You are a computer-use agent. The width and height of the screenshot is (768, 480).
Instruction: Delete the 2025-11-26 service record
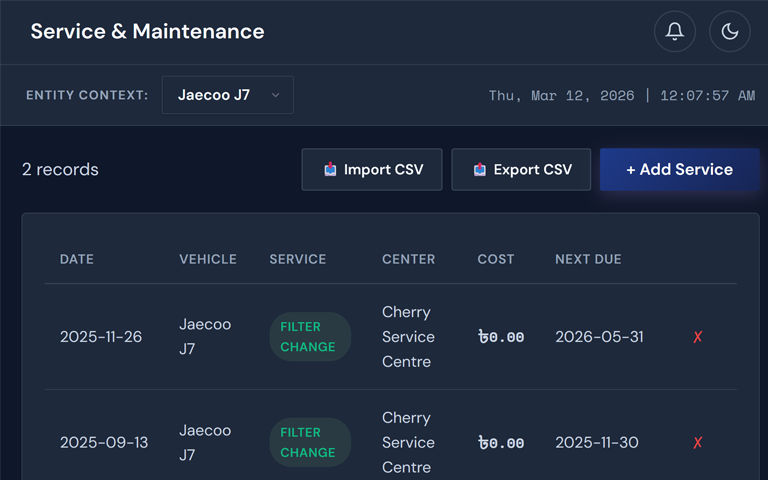[x=698, y=337]
